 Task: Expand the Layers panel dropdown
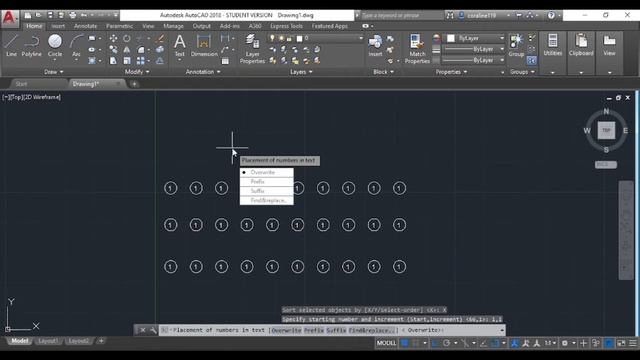[x=301, y=72]
